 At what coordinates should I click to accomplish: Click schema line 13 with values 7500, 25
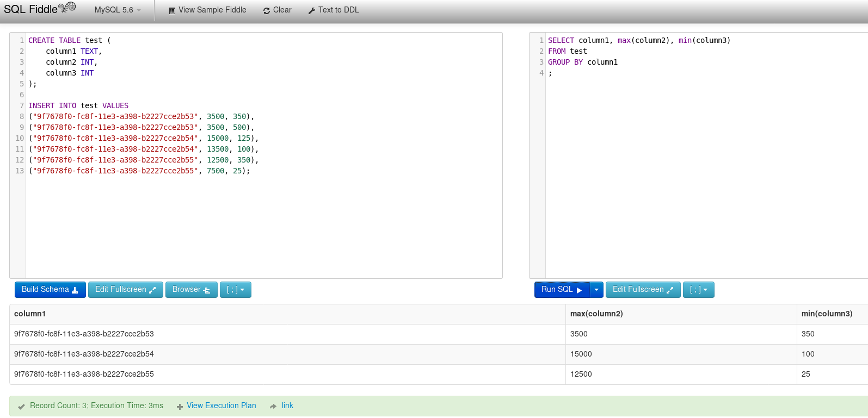point(139,171)
